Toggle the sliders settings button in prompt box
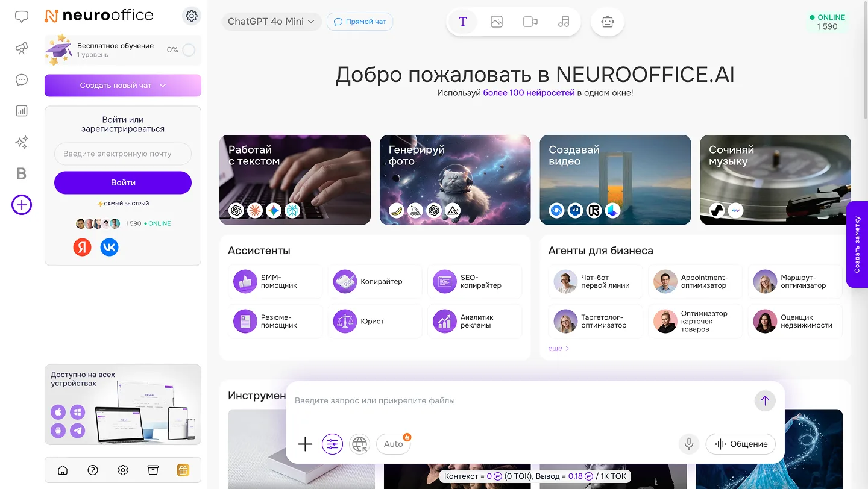 pos(332,444)
